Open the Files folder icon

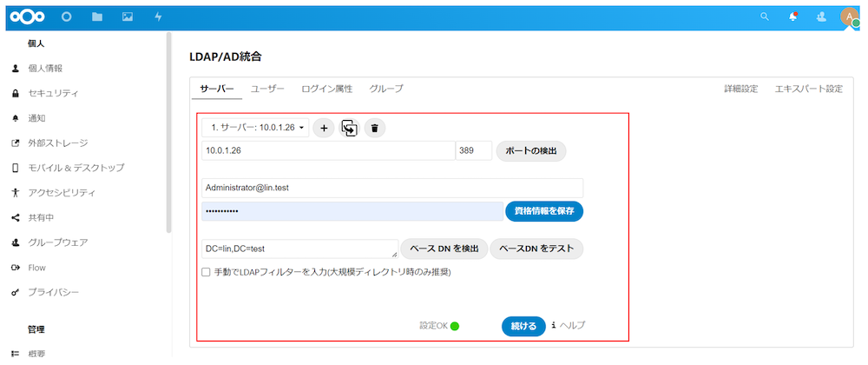[x=97, y=17]
